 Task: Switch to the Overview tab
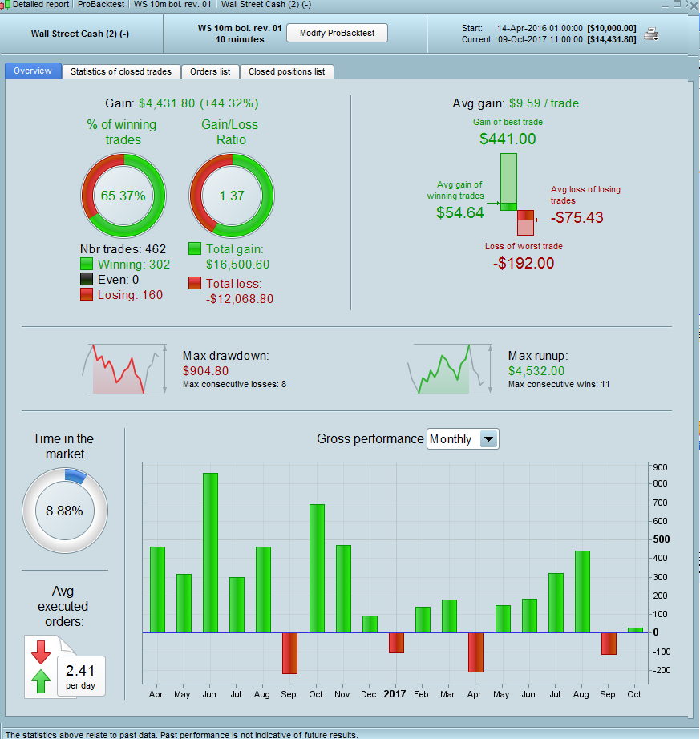coord(33,71)
